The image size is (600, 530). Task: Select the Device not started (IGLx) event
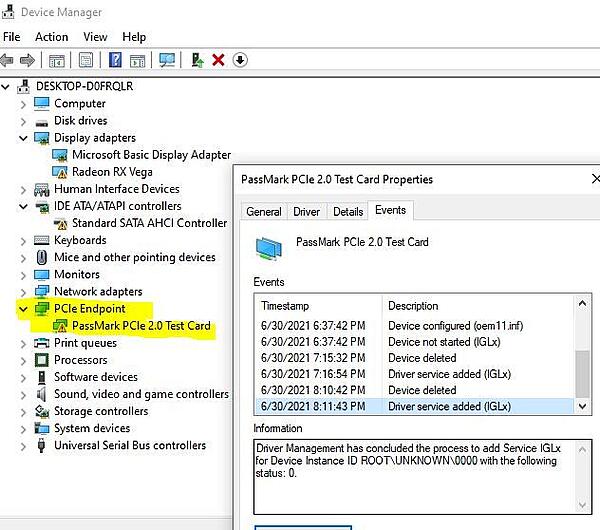[x=414, y=342]
